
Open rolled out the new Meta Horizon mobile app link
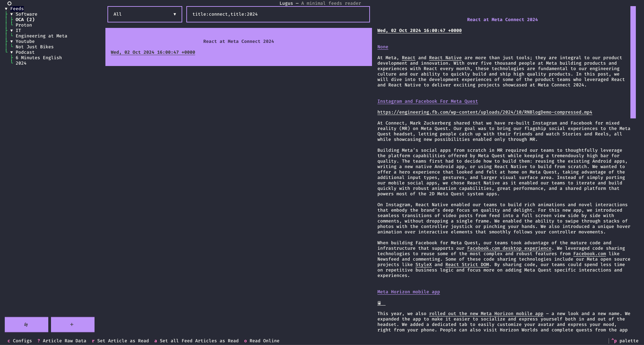point(486,314)
